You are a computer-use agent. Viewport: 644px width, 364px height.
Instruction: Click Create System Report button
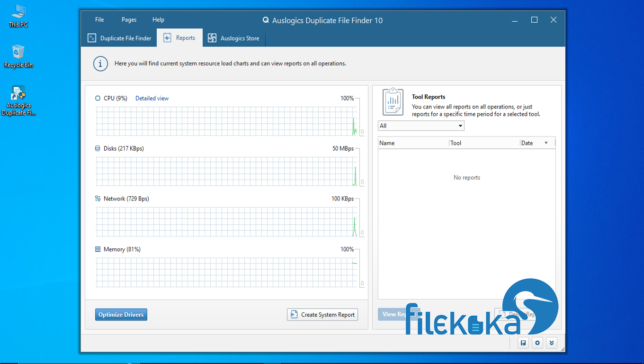(x=322, y=315)
